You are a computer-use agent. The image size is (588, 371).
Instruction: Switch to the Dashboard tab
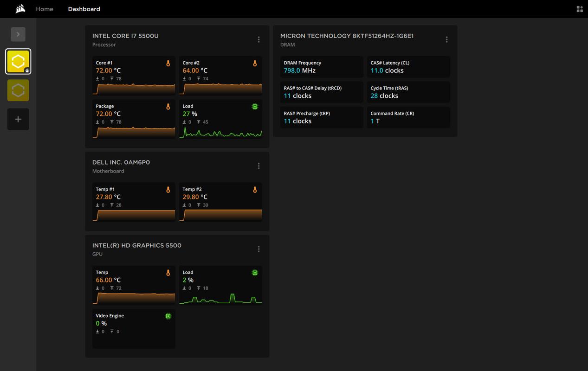coord(84,9)
